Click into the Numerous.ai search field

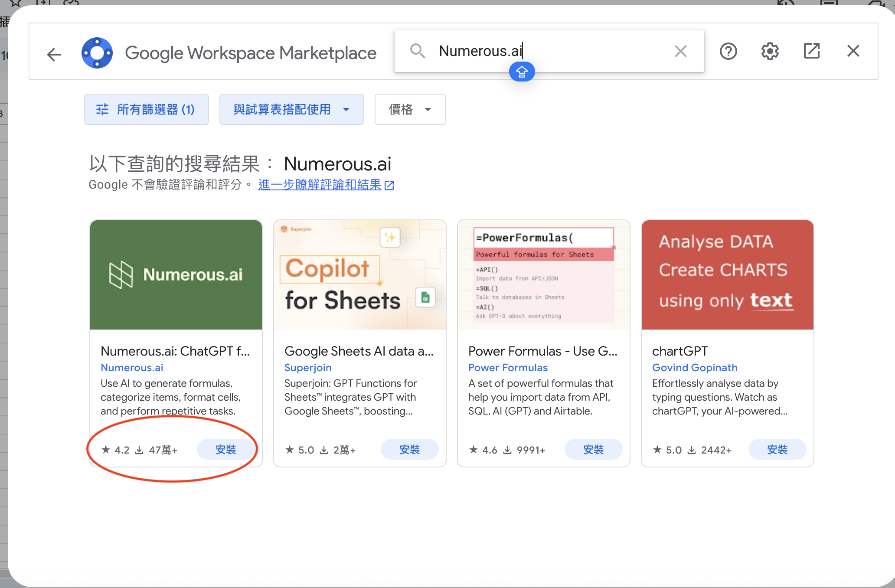pyautogui.click(x=551, y=51)
